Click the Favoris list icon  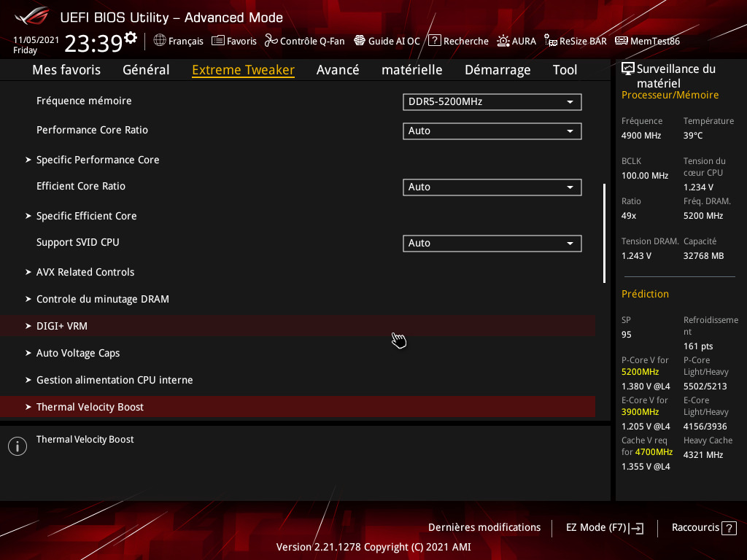pyautogui.click(x=217, y=41)
